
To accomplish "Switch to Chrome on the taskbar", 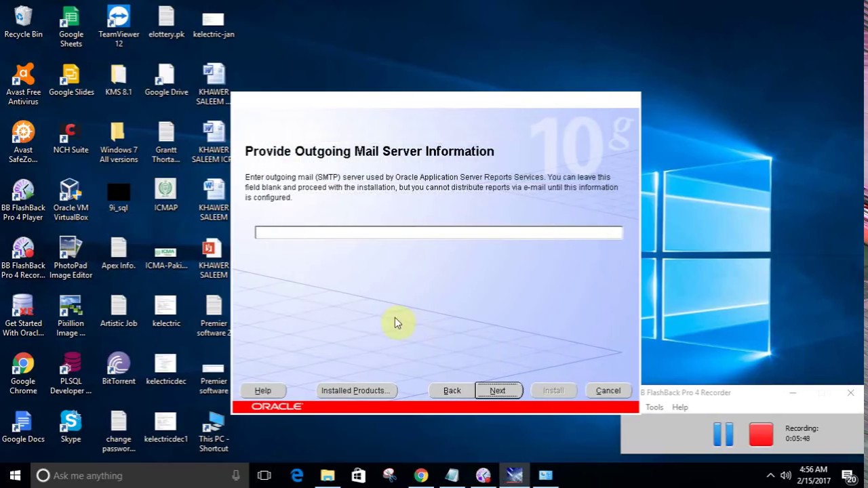I will click(421, 476).
